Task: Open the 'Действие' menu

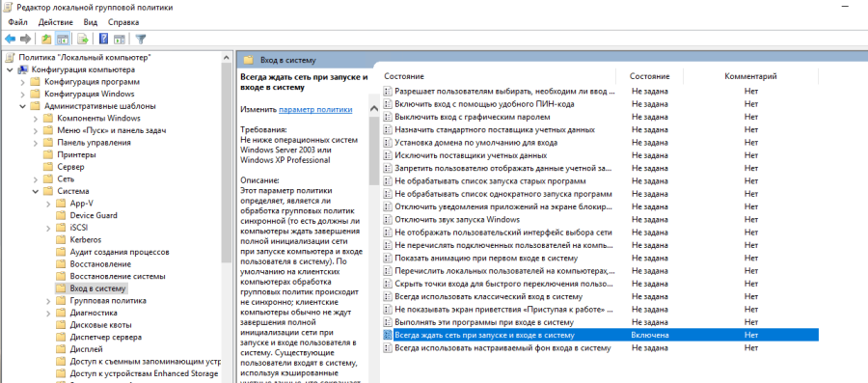Action: pos(55,22)
